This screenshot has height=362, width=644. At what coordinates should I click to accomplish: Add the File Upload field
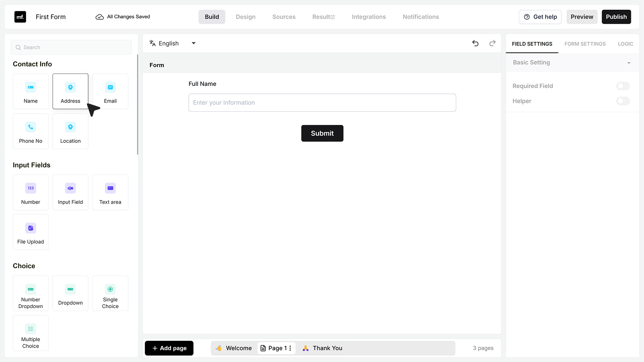31,232
